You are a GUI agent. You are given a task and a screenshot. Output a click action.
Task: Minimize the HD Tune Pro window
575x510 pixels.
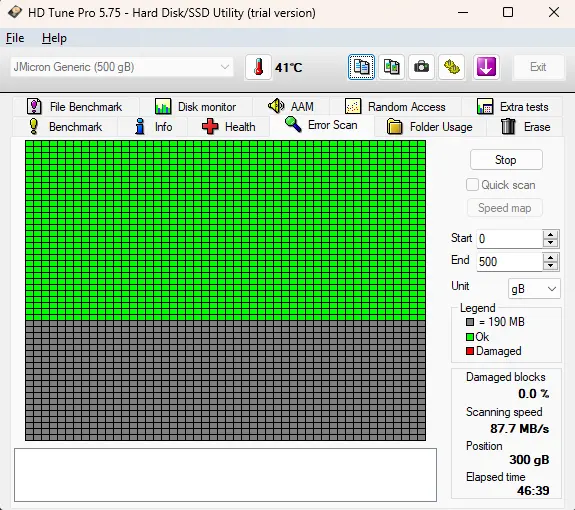(463, 12)
